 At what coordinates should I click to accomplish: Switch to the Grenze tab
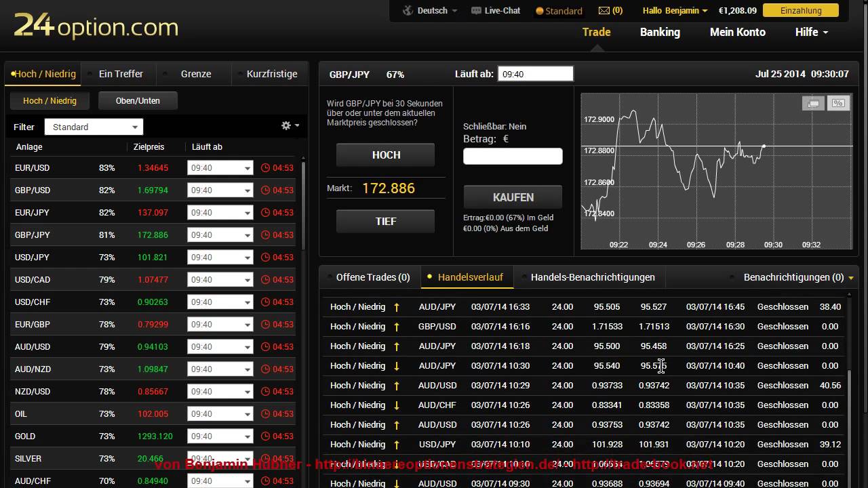pos(196,74)
